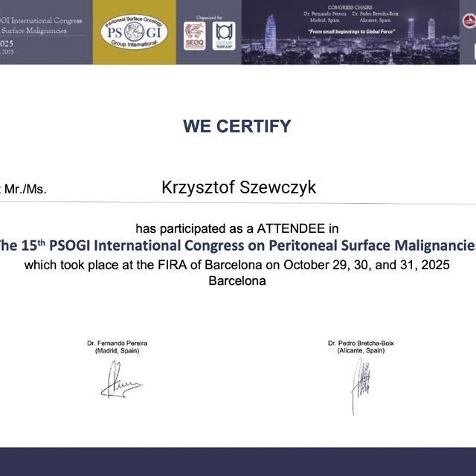Click the '15th PSOGI International Congress' title line
Screen dimensions: 476x476
(x=238, y=245)
